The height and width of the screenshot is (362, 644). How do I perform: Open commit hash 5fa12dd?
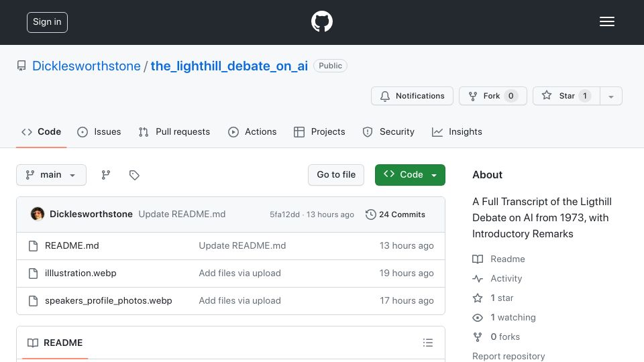click(x=284, y=215)
